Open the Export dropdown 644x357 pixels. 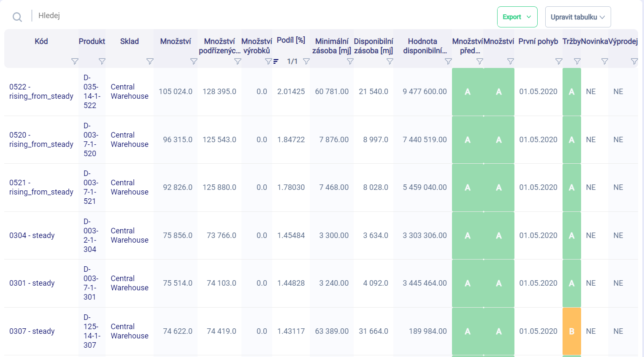click(x=517, y=17)
